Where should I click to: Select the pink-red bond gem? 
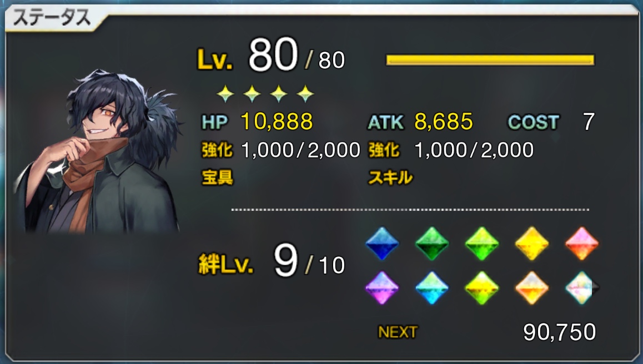[582, 244]
